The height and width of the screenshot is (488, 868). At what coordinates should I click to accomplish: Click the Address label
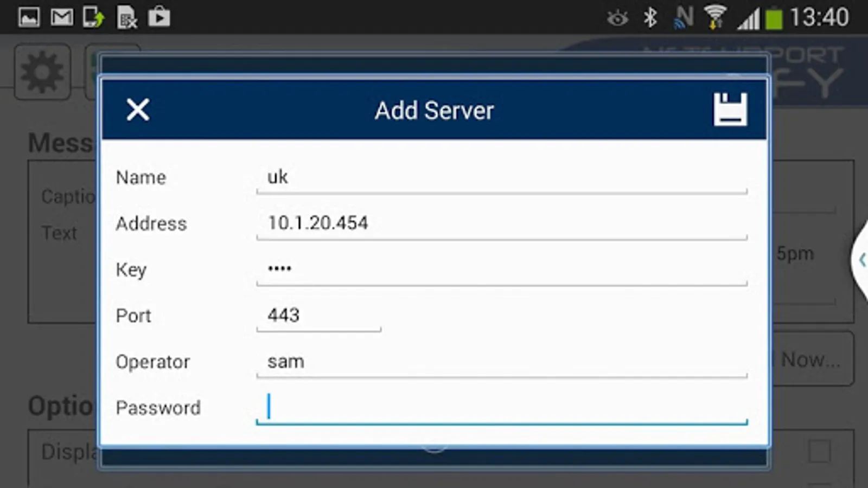click(151, 223)
